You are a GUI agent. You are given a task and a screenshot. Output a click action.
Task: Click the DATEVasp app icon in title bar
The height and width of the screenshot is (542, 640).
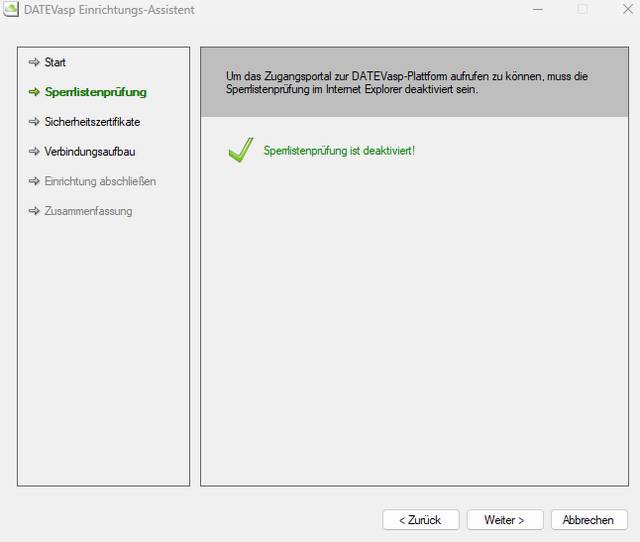11,9
